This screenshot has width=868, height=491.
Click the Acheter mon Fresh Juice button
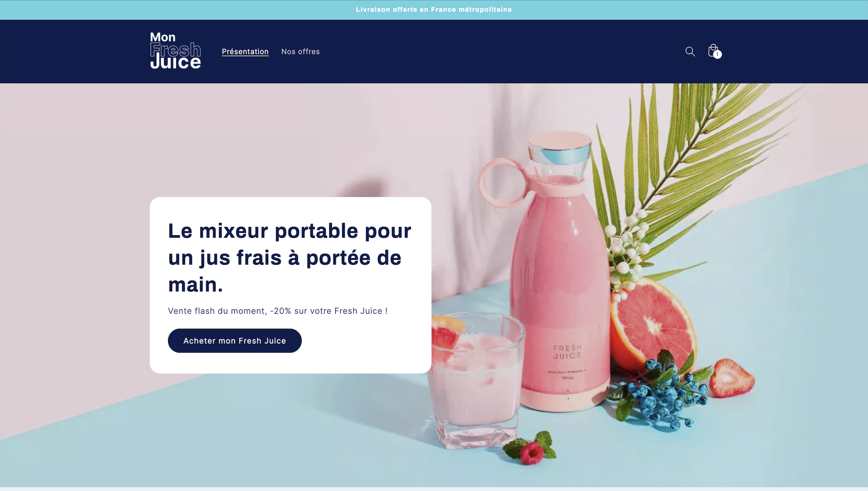(x=235, y=341)
